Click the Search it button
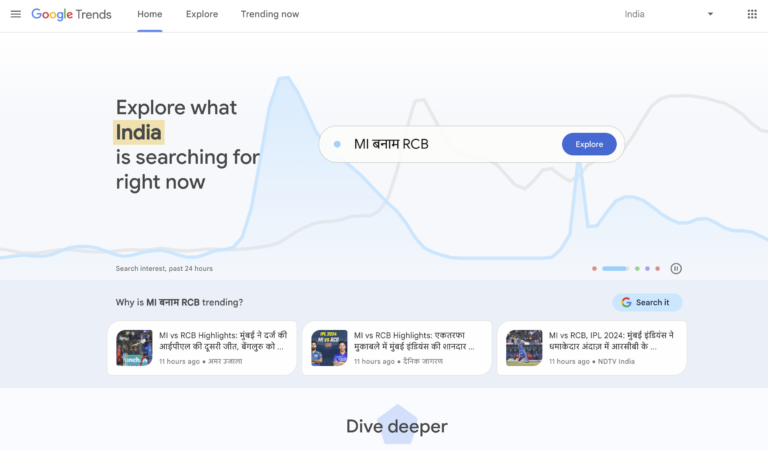Viewport: 768px width, 451px height. coord(647,302)
